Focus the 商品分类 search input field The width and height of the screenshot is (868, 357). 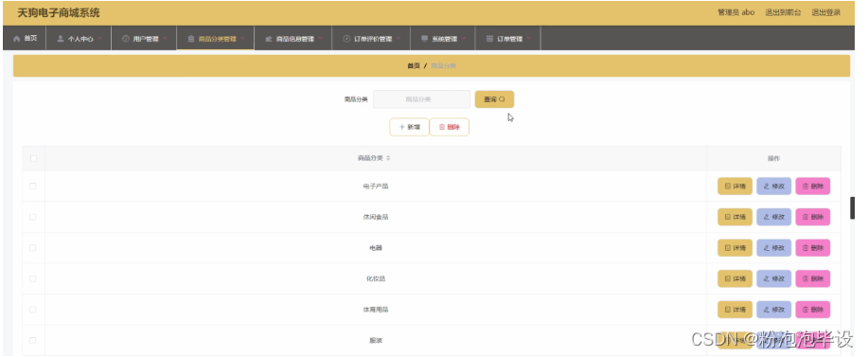(421, 99)
